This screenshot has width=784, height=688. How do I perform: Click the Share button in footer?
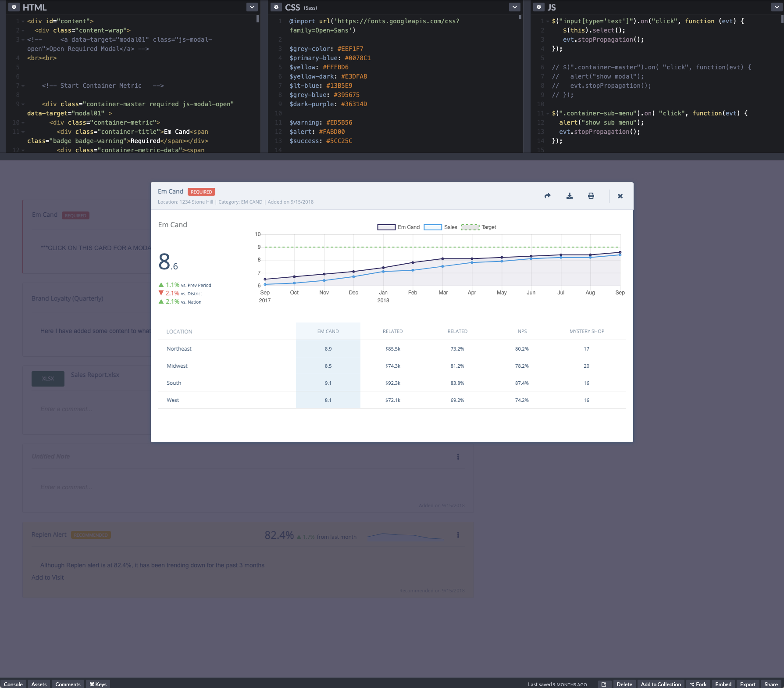tap(771, 684)
